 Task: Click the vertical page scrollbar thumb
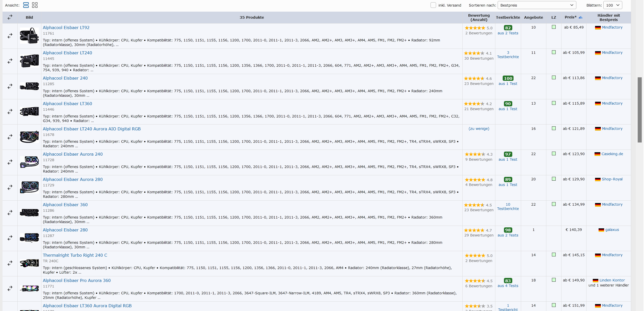point(639,110)
